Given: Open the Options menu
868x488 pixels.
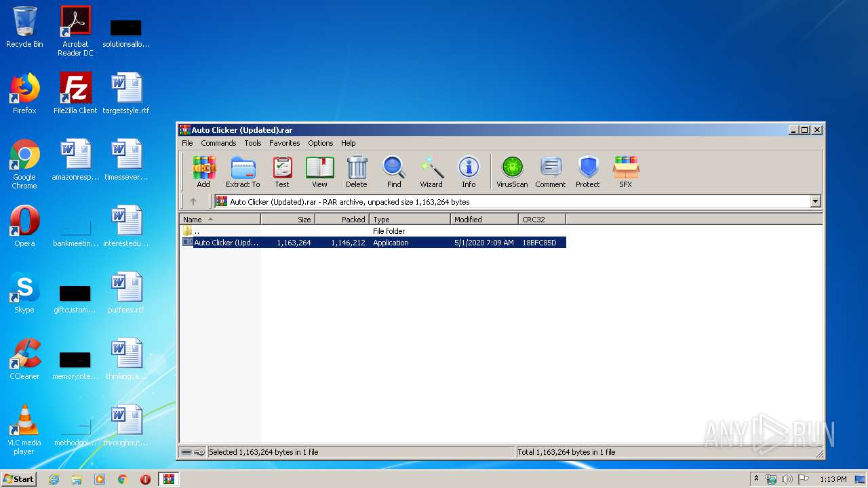Looking at the screenshot, I should click(x=321, y=143).
